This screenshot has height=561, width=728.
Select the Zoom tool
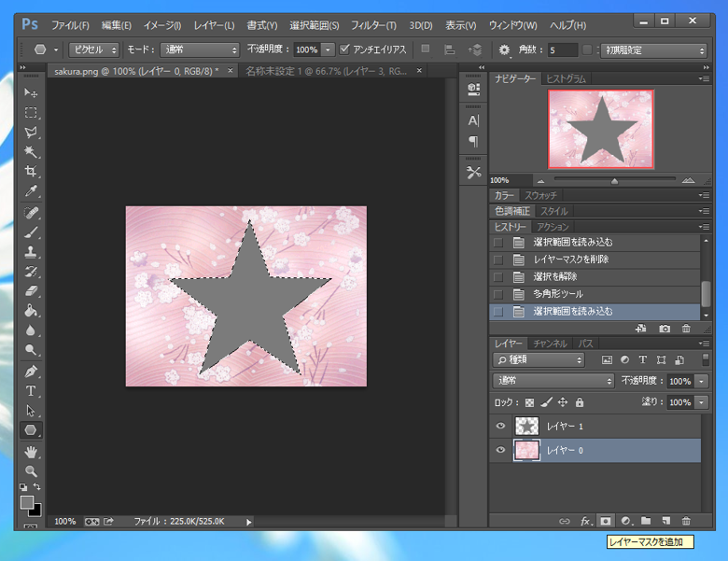point(31,471)
